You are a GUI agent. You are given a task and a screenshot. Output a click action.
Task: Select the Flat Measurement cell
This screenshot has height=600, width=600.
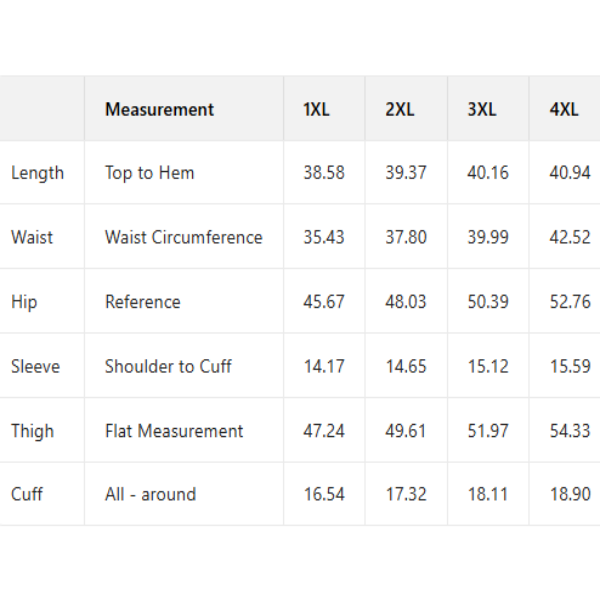(x=174, y=432)
